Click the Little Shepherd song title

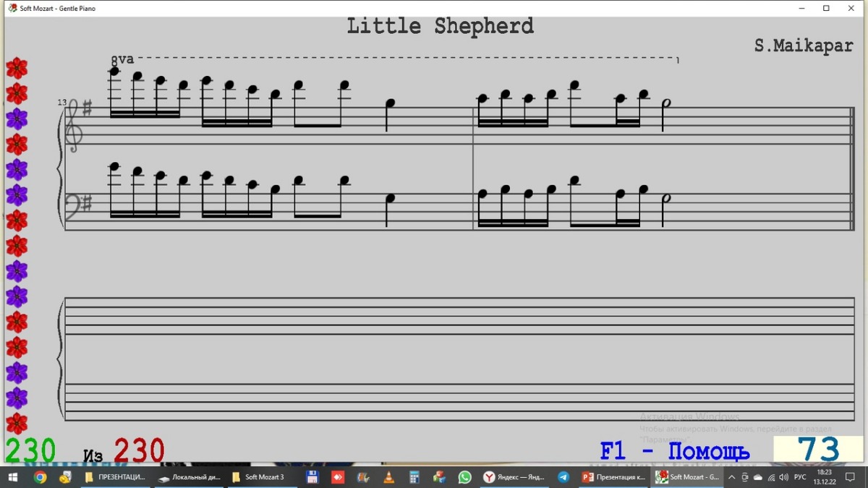441,26
